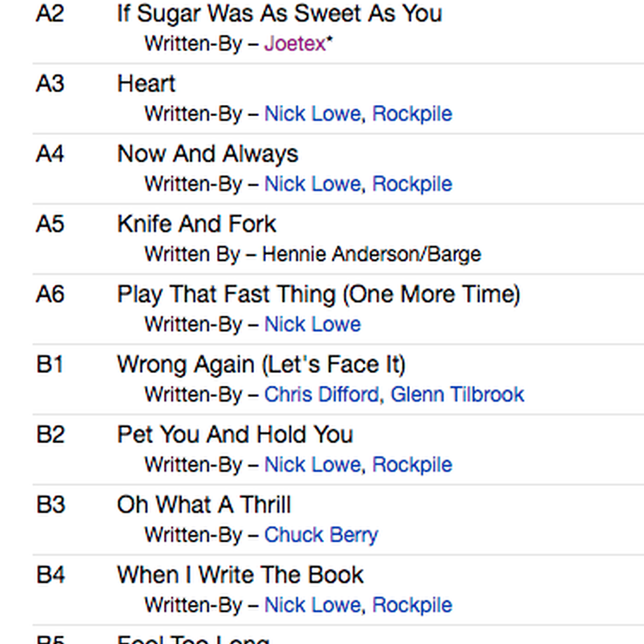Open Rockpile link under Heart
This screenshot has width=644, height=644.
click(412, 114)
